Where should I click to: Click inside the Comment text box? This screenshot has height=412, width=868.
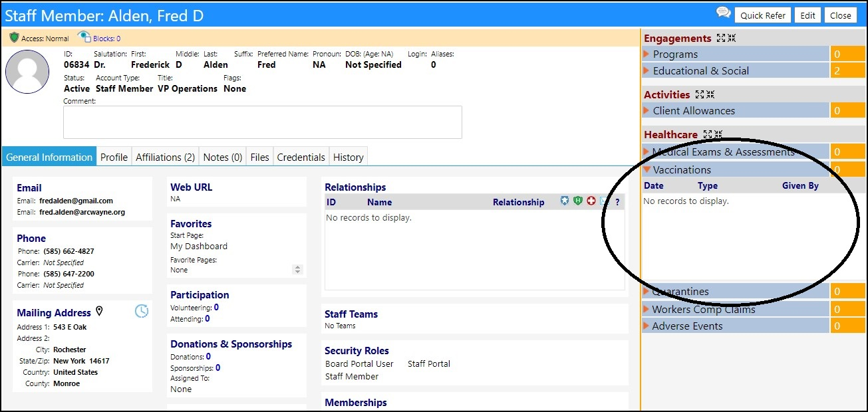263,122
